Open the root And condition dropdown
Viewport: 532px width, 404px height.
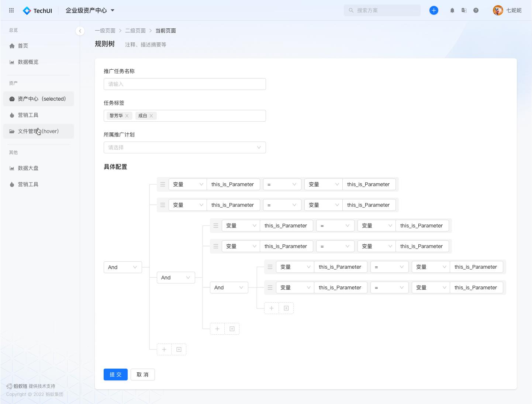122,267
